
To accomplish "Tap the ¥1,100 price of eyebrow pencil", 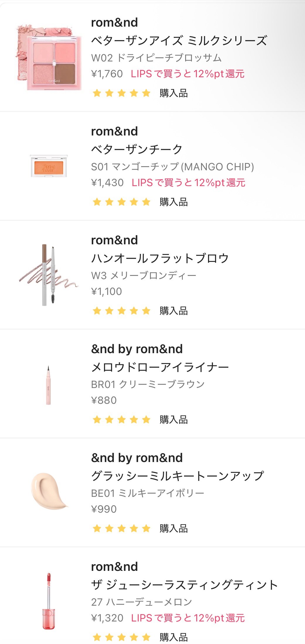I will (x=106, y=291).
